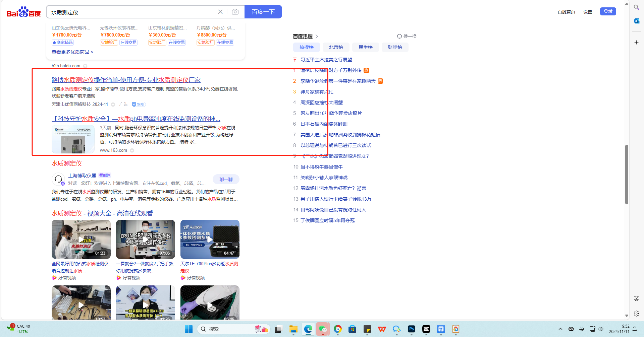Click the plus icon in Edge sidebar

636,43
